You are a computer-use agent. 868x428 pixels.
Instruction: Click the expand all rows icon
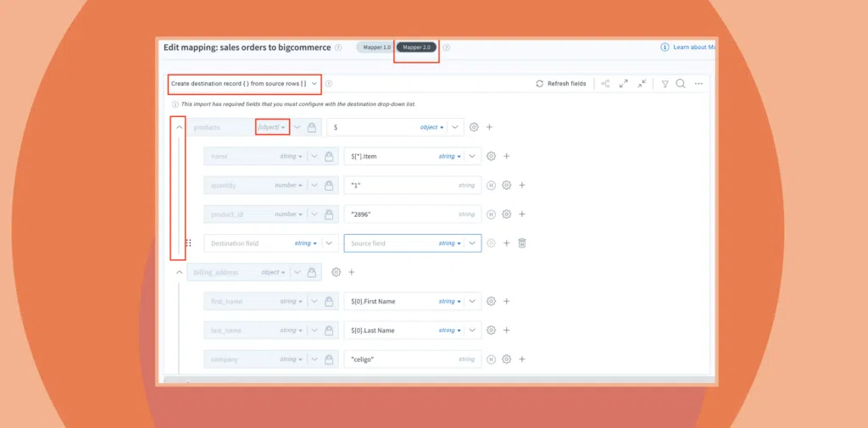tap(624, 84)
